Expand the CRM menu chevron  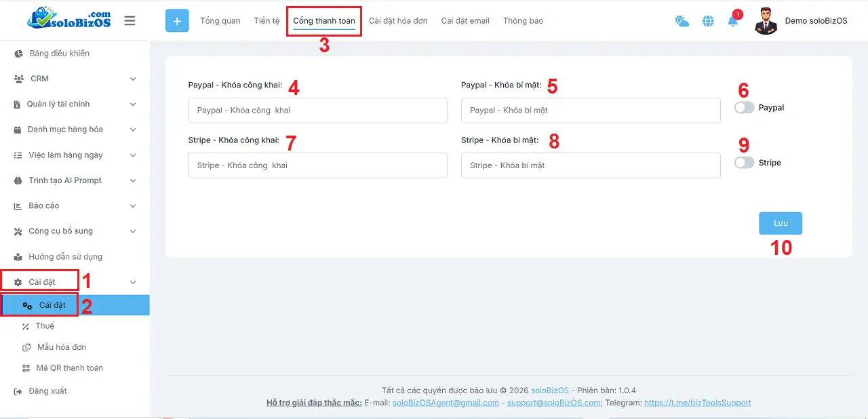(x=133, y=79)
